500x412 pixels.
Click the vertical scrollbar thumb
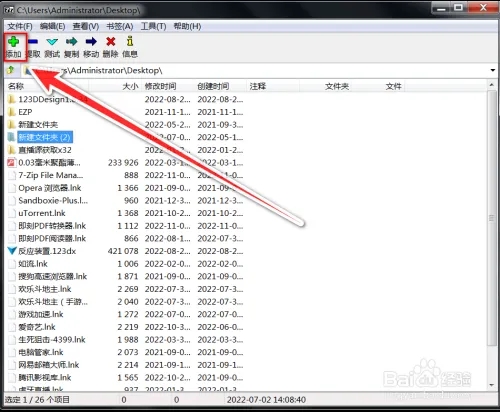[x=491, y=218]
